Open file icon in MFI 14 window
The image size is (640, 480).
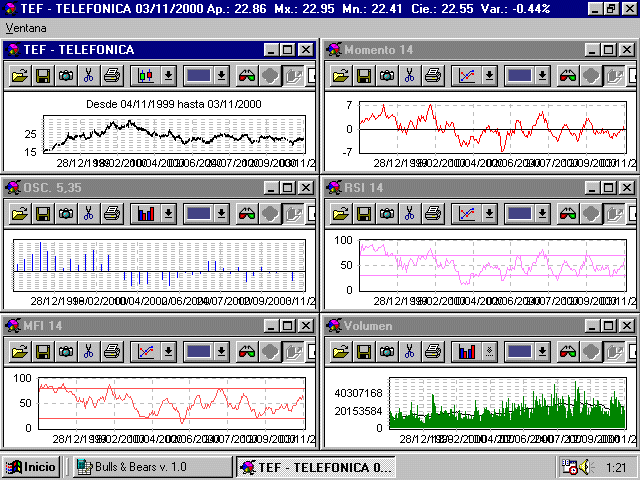pos(20,351)
